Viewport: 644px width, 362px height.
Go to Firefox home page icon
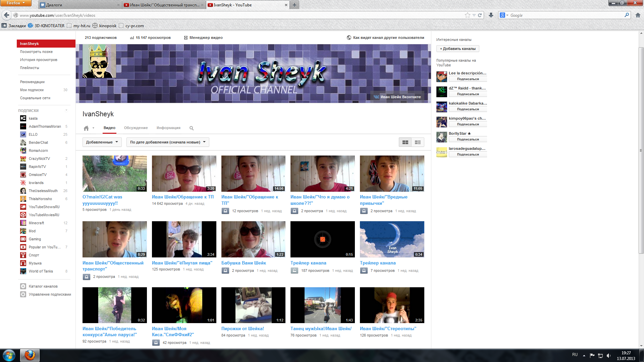(x=638, y=15)
